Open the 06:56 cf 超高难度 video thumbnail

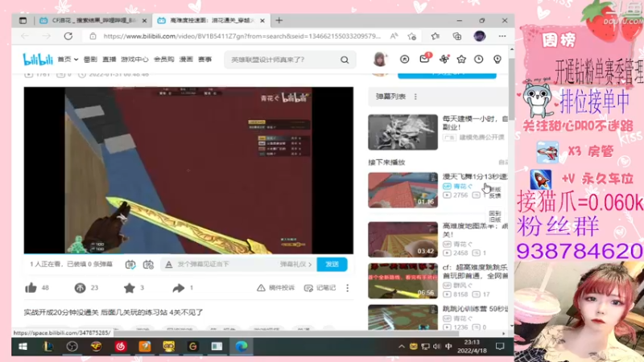pos(403,281)
